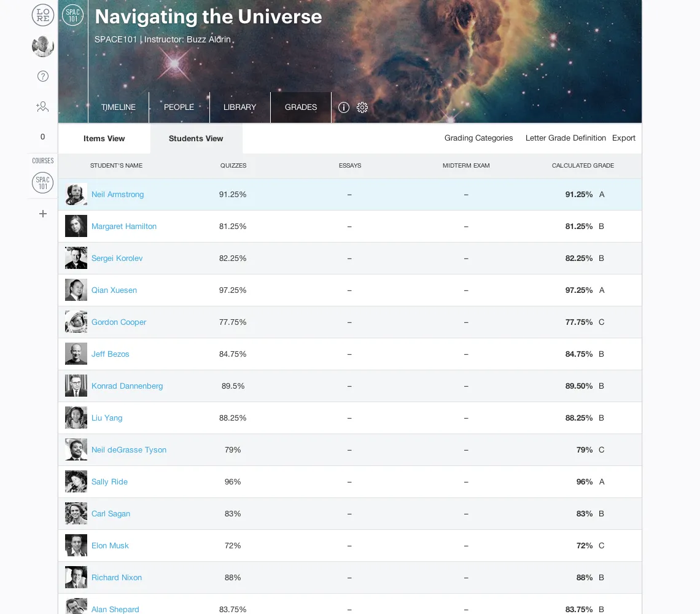Open course settings gear icon
Image resolution: width=700 pixels, height=614 pixels.
pos(362,107)
